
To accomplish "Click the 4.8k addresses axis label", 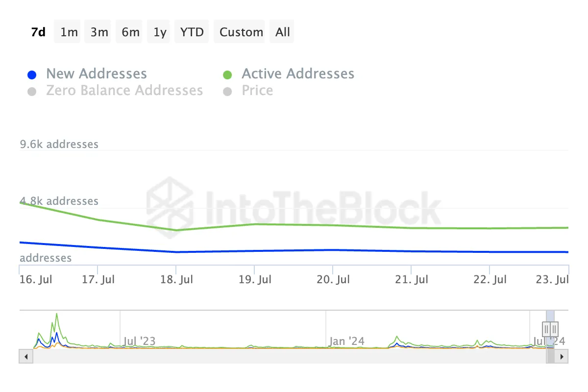I will click(59, 201).
